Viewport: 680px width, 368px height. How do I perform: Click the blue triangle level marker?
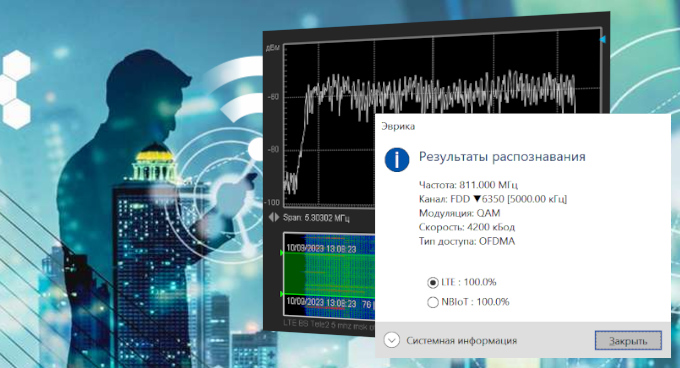pyautogui.click(x=602, y=39)
